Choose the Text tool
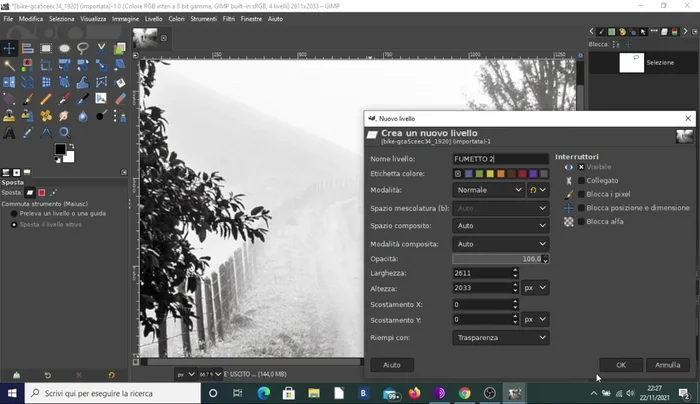This screenshot has height=404, width=700. click(x=9, y=132)
